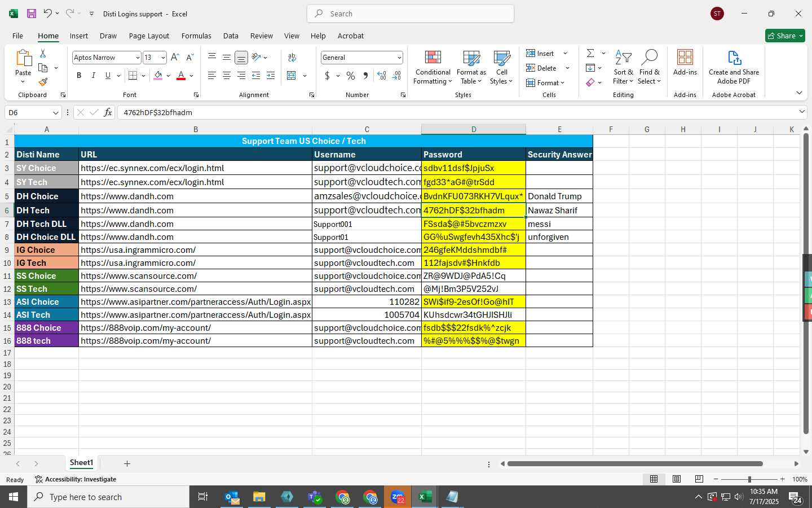Image resolution: width=812 pixels, height=508 pixels.
Task: Click the green Share button
Action: click(x=785, y=36)
